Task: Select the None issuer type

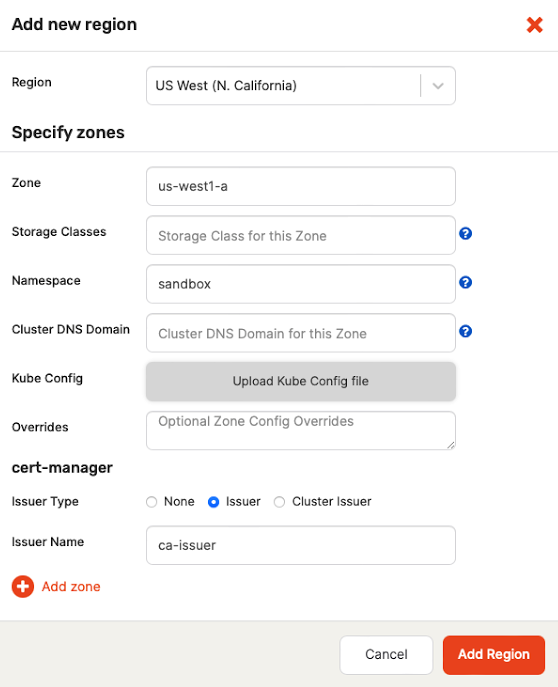Action: click(152, 502)
